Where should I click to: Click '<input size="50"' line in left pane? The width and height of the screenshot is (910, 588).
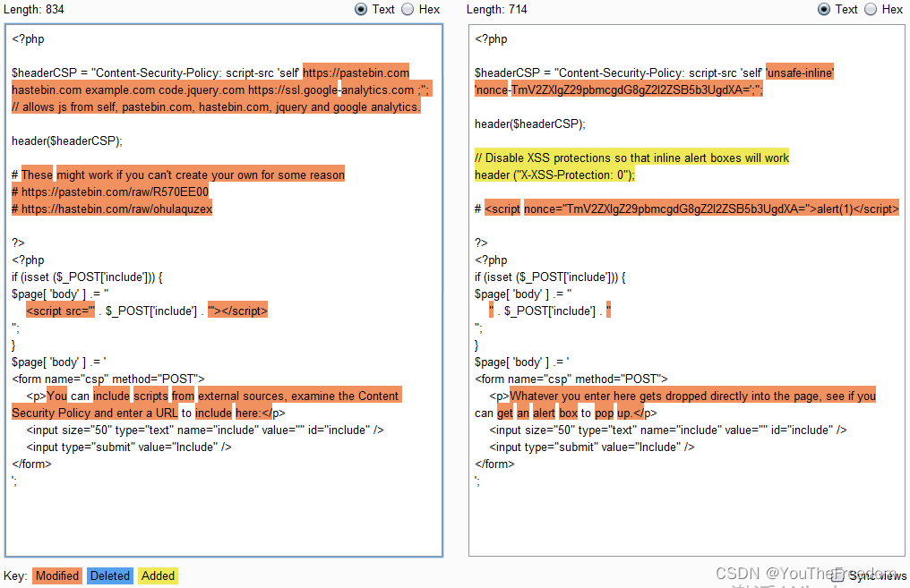pyautogui.click(x=205, y=430)
